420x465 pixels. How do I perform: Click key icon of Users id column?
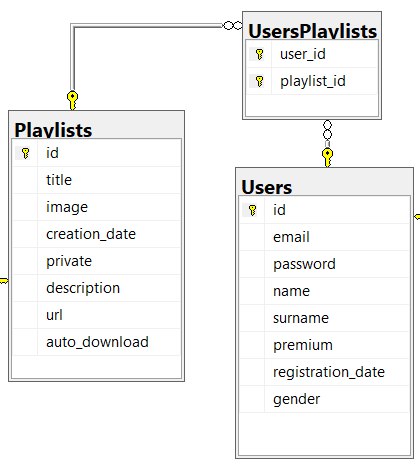(x=252, y=210)
